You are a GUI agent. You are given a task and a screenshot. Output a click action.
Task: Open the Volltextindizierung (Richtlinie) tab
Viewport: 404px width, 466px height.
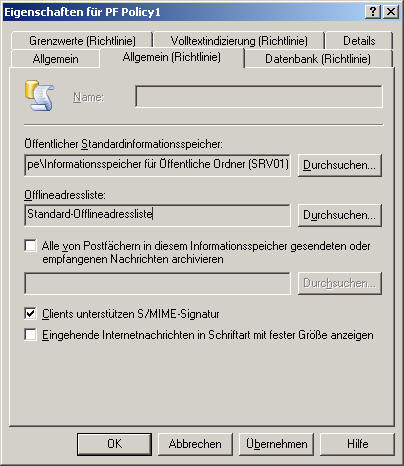pos(239,41)
